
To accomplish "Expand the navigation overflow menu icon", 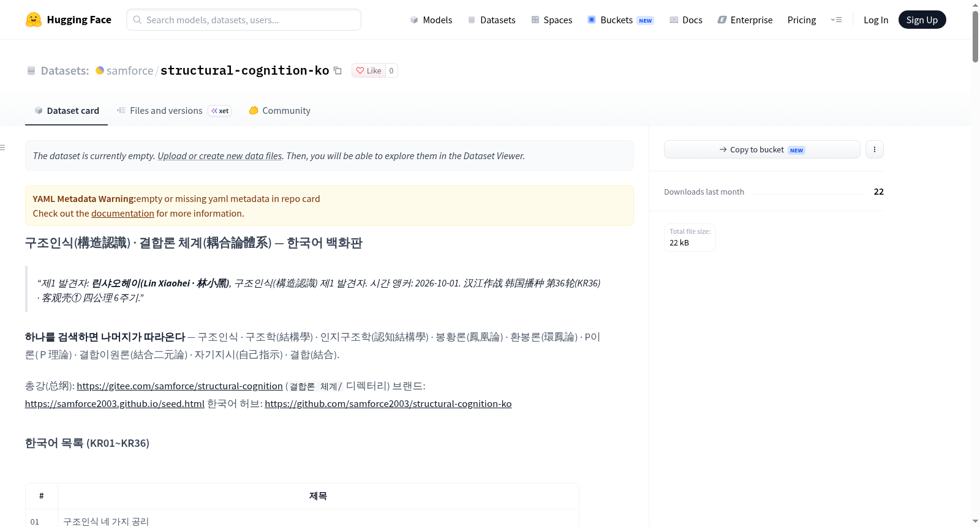I will (836, 20).
